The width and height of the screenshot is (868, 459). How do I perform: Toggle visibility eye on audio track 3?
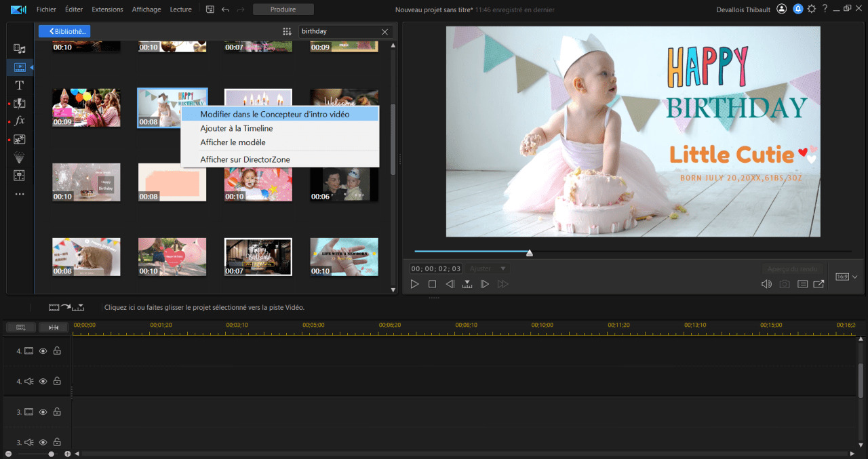[x=43, y=442]
